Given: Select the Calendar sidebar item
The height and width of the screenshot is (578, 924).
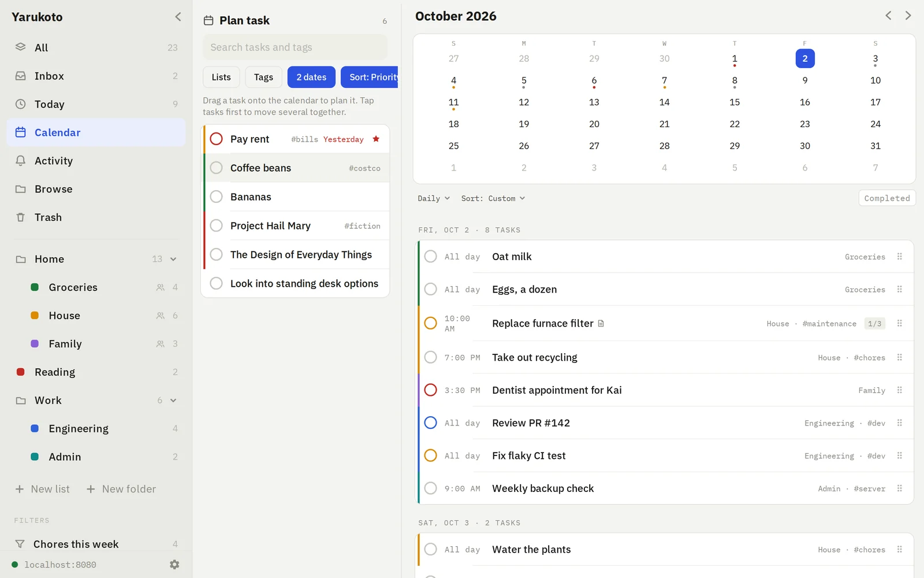Looking at the screenshot, I should pos(96,132).
